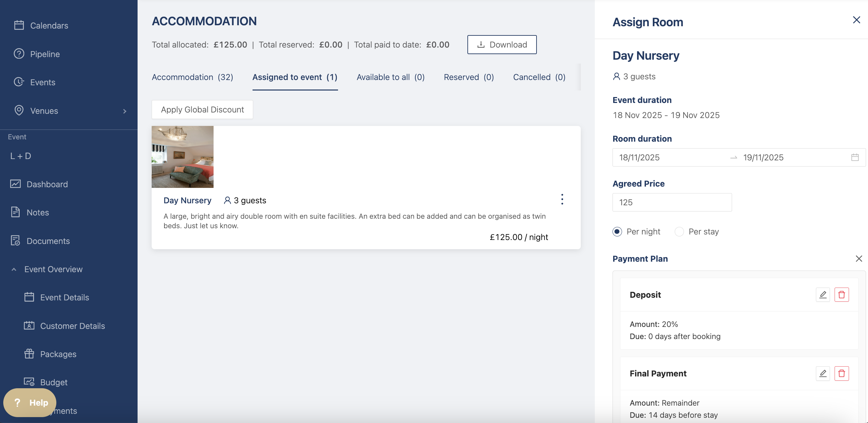Image resolution: width=868 pixels, height=423 pixels.
Task: Collapse the Event Overview section
Action: coord(14,269)
